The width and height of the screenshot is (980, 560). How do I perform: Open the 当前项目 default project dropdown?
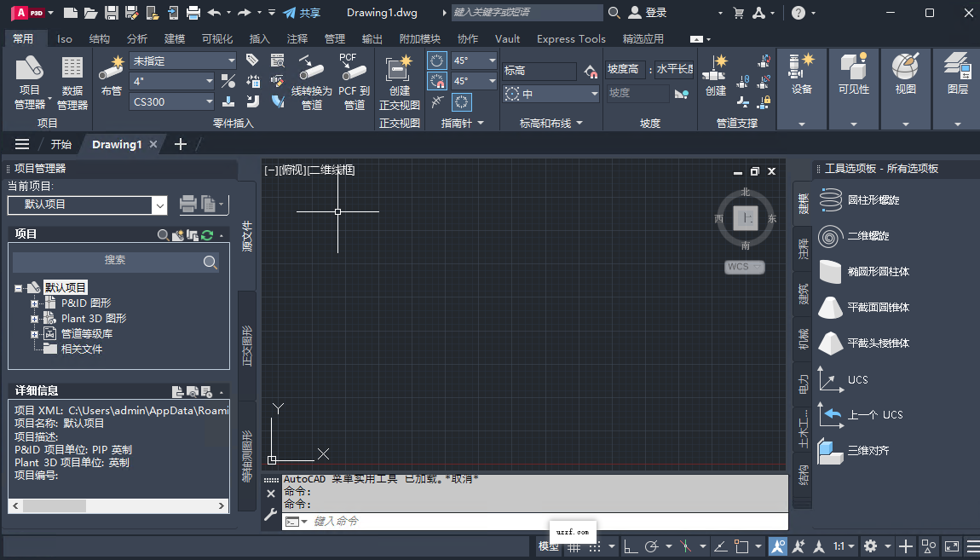[159, 205]
